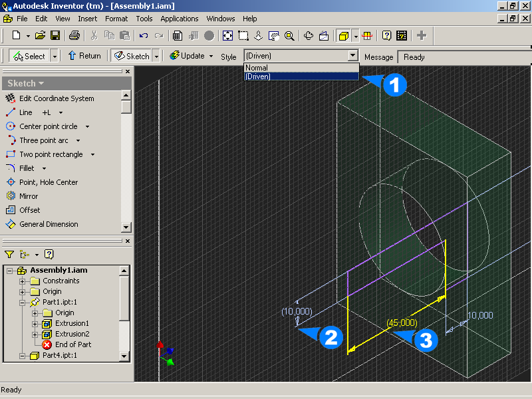Click the browser filter funnel icon
532x399 pixels.
(x=9, y=254)
